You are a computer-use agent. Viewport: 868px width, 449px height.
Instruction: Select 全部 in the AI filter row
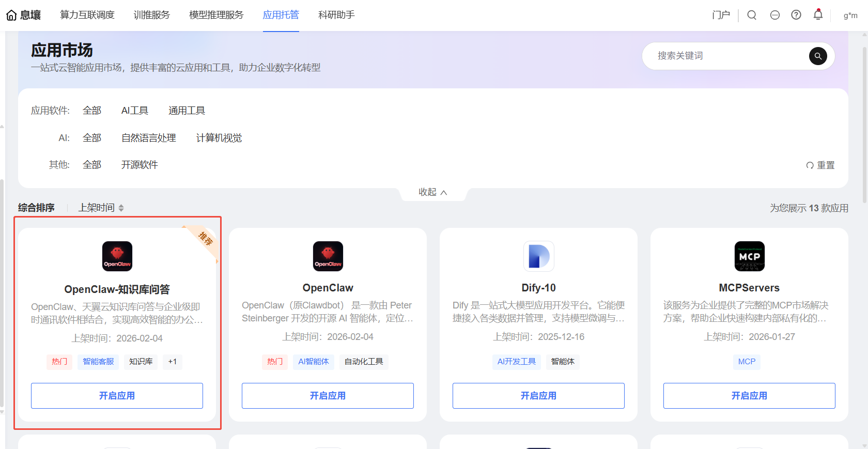92,138
